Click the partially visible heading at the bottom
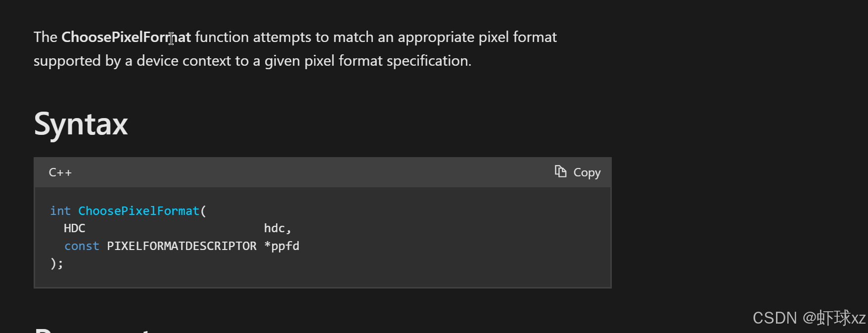The width and height of the screenshot is (868, 333). [x=93, y=330]
